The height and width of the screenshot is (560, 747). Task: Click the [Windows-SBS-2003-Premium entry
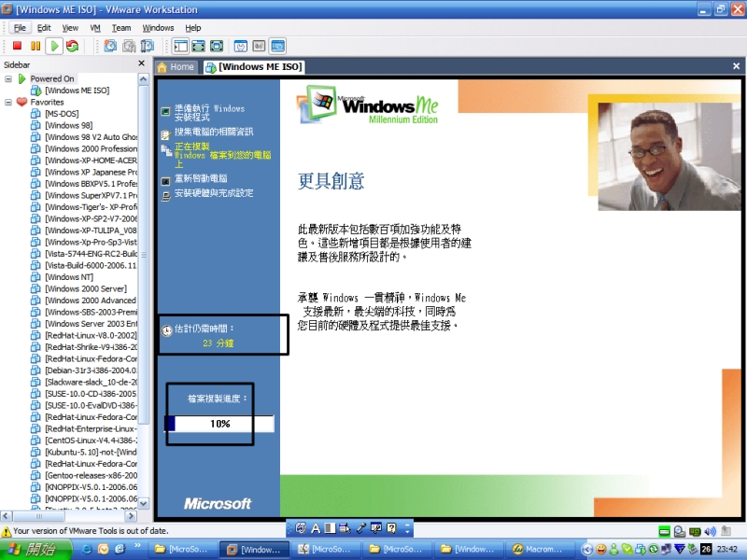click(91, 312)
